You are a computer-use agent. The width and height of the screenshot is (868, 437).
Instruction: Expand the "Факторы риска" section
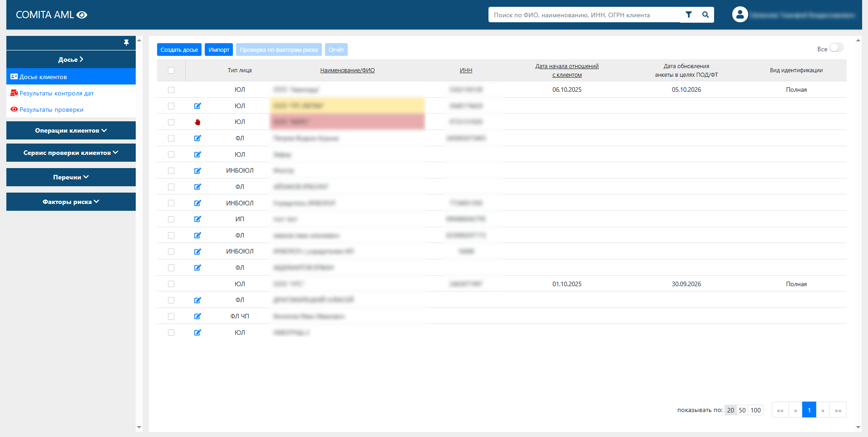tap(71, 202)
